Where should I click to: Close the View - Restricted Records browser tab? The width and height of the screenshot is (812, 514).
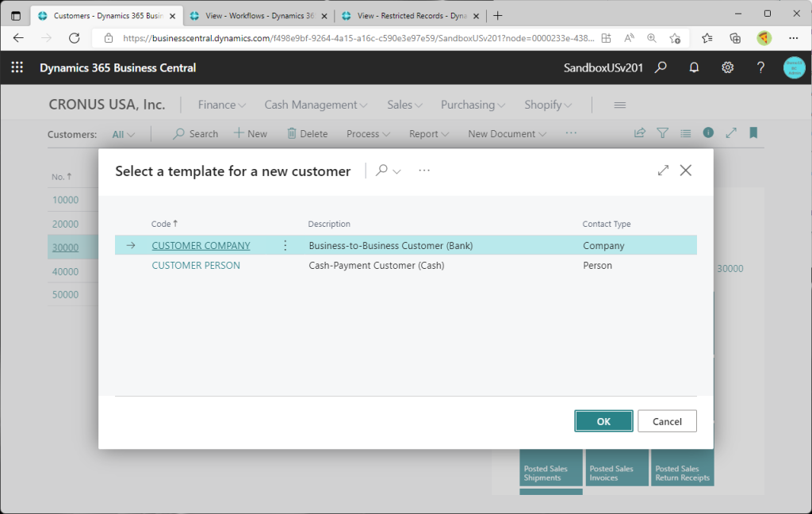pyautogui.click(x=477, y=16)
